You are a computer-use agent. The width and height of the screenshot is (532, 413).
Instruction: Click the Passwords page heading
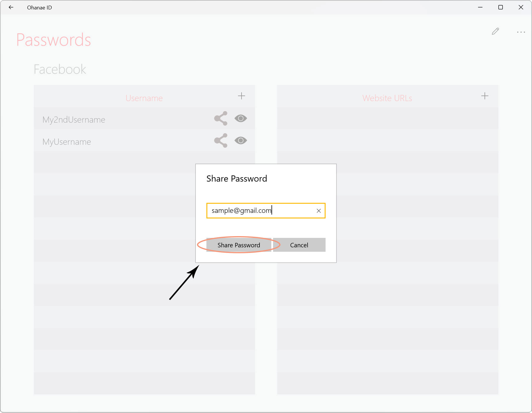(53, 40)
